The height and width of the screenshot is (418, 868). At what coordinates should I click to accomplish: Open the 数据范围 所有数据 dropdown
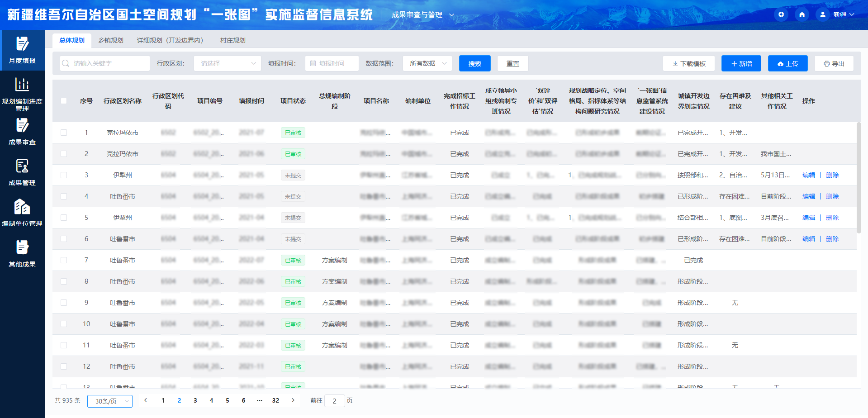[427, 63]
